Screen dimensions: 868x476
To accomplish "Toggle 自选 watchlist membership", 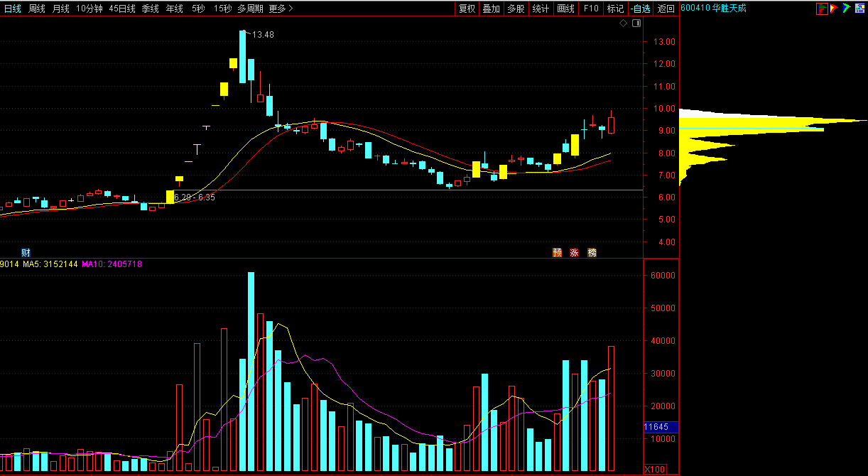I will (x=640, y=9).
